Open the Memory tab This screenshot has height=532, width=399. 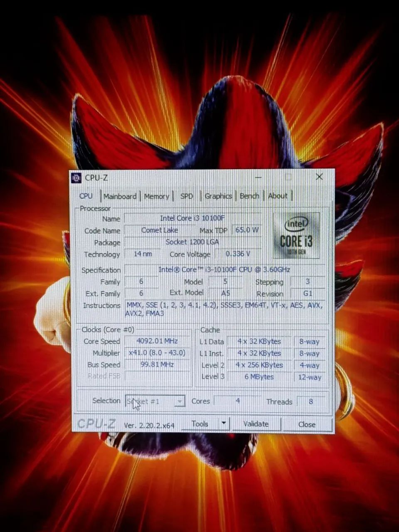[156, 196]
